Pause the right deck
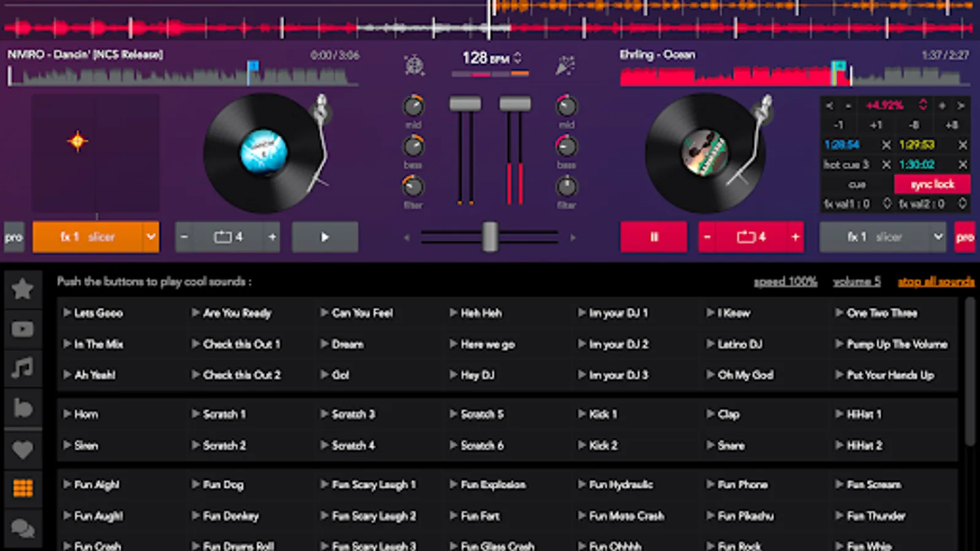The image size is (980, 551). (x=654, y=237)
